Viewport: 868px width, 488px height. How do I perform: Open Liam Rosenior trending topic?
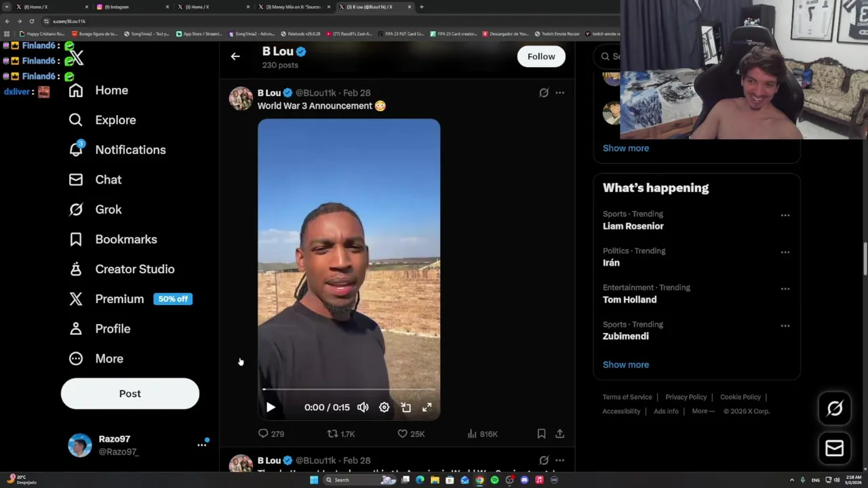pyautogui.click(x=633, y=226)
